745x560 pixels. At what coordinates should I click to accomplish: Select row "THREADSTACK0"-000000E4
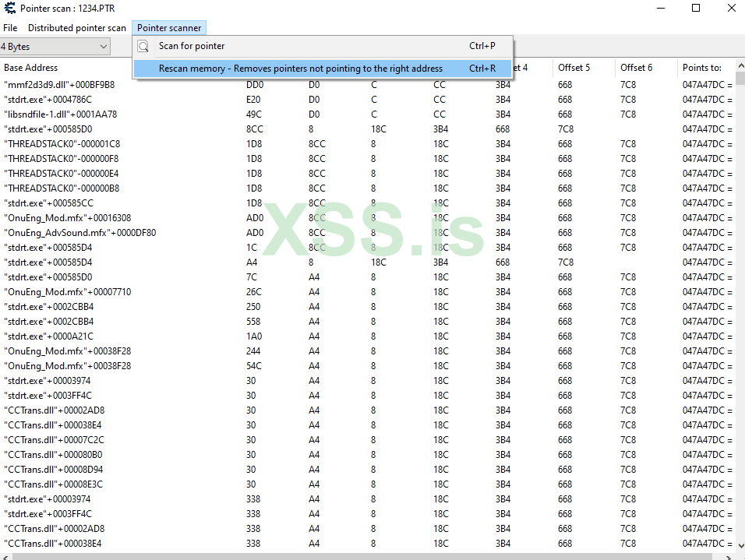pyautogui.click(x=368, y=174)
